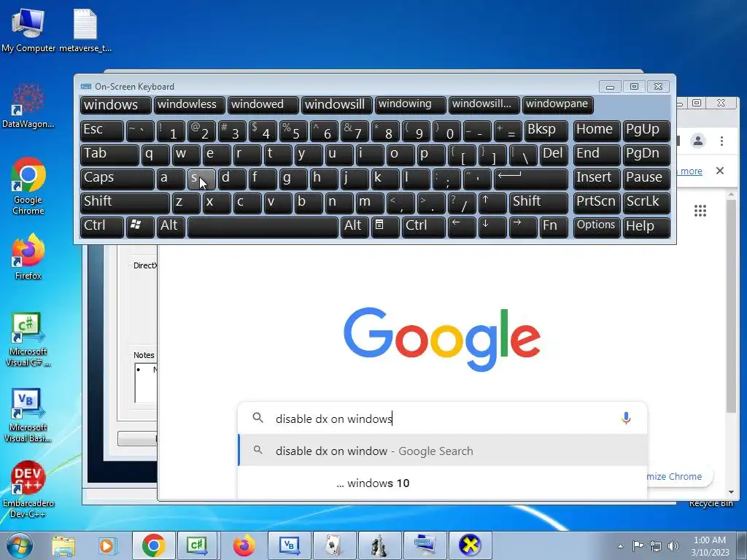747x560 pixels.
Task: Switch to On-Screen Keyboard taskbar icon
Action: click(x=425, y=545)
